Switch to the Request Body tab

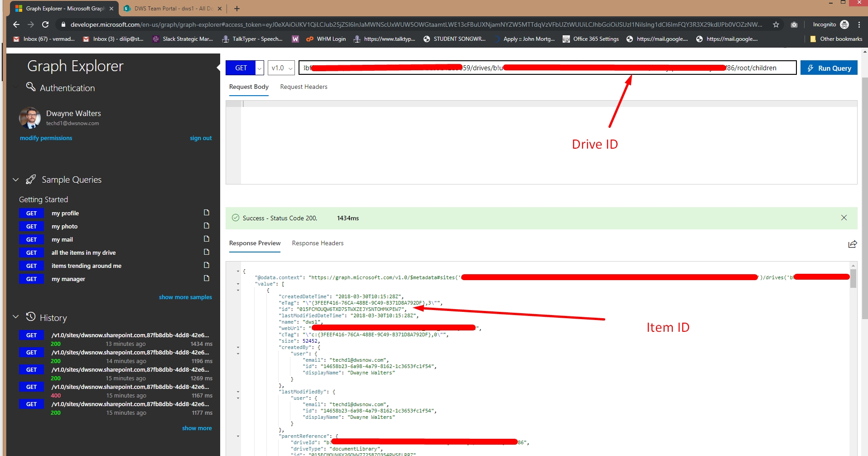pos(249,87)
